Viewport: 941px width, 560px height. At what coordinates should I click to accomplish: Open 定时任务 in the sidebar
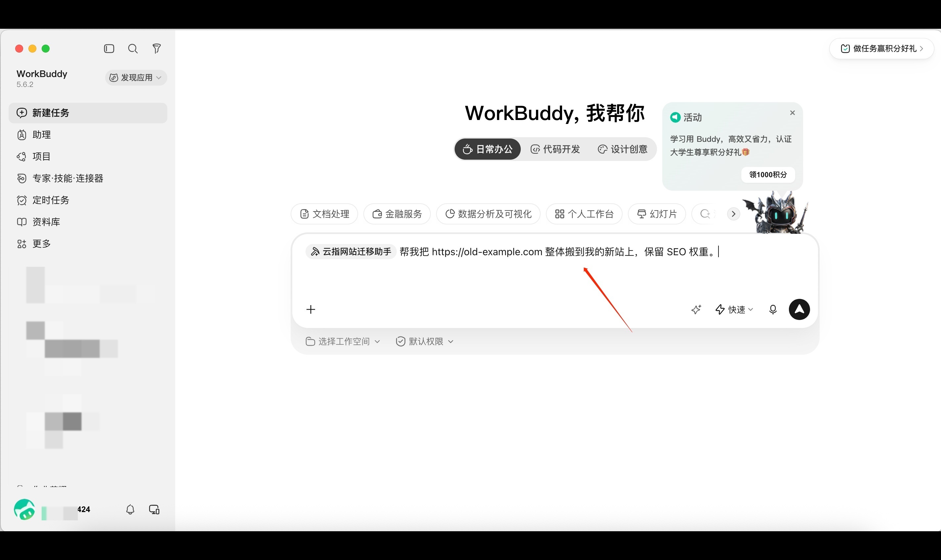tap(88, 200)
